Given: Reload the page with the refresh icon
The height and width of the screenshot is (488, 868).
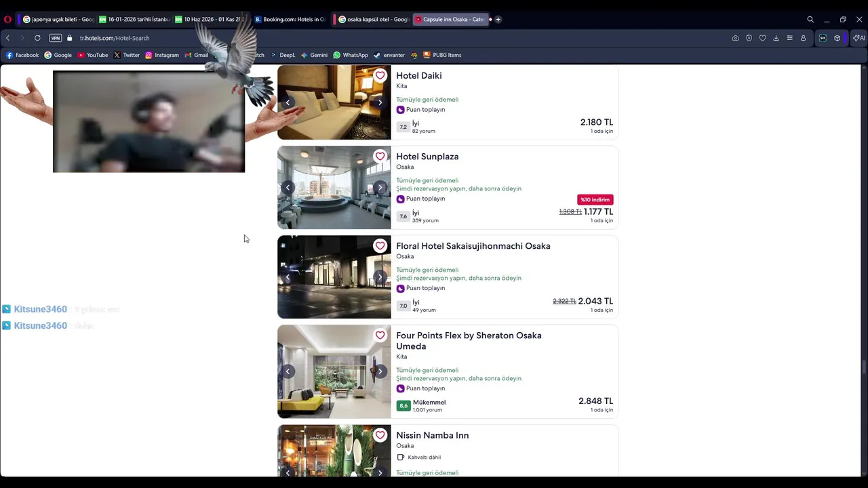Looking at the screenshot, I should pyautogui.click(x=37, y=38).
